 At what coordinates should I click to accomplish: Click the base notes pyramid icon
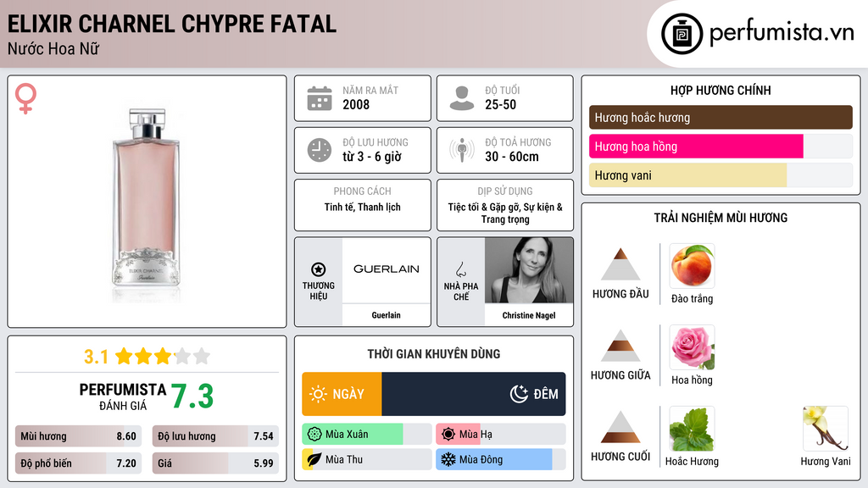(620, 427)
